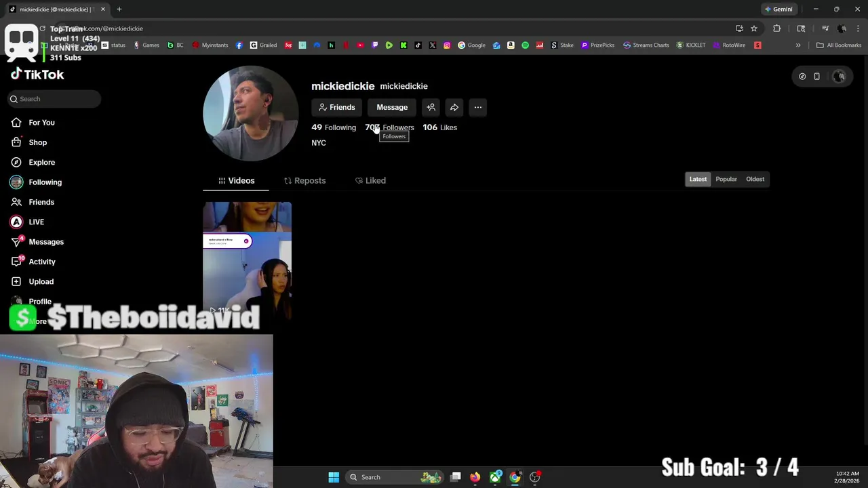Share the mickiedickie profile via arrow icon
Image resolution: width=868 pixels, height=488 pixels.
coord(454,107)
